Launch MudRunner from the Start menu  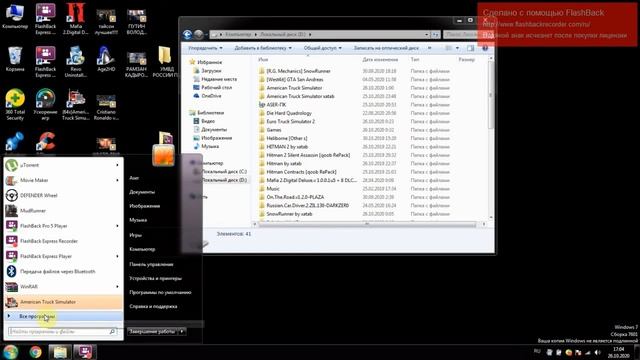[x=63, y=211]
